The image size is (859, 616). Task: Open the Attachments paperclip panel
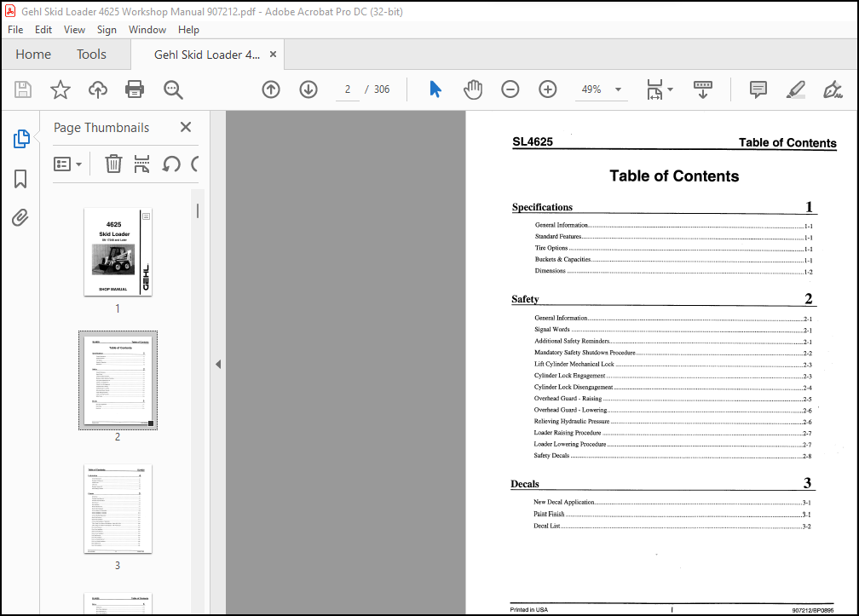click(20, 218)
